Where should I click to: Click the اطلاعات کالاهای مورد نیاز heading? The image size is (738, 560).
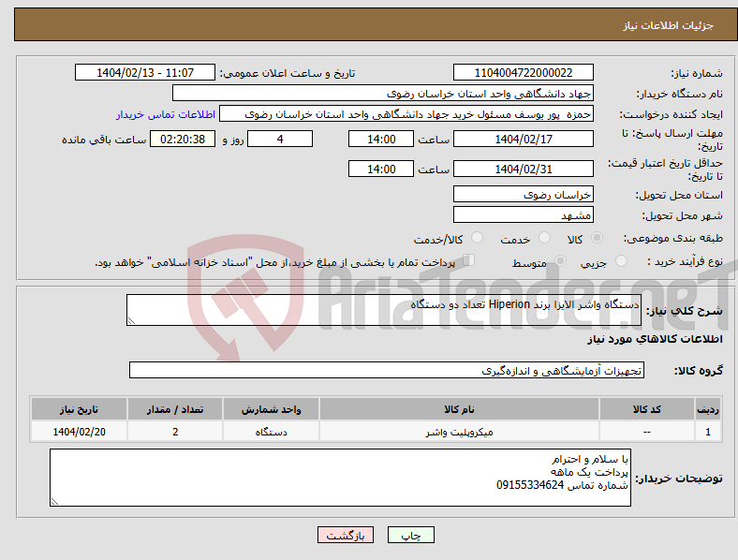coord(655,339)
